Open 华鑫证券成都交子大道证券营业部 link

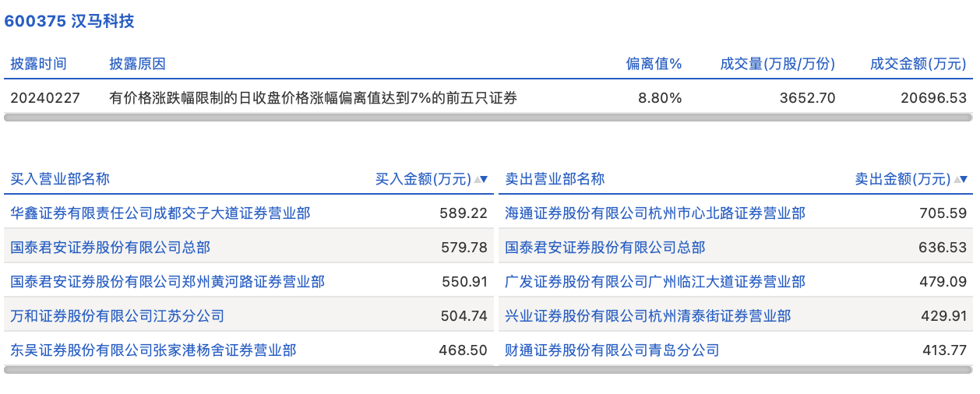pos(160,213)
